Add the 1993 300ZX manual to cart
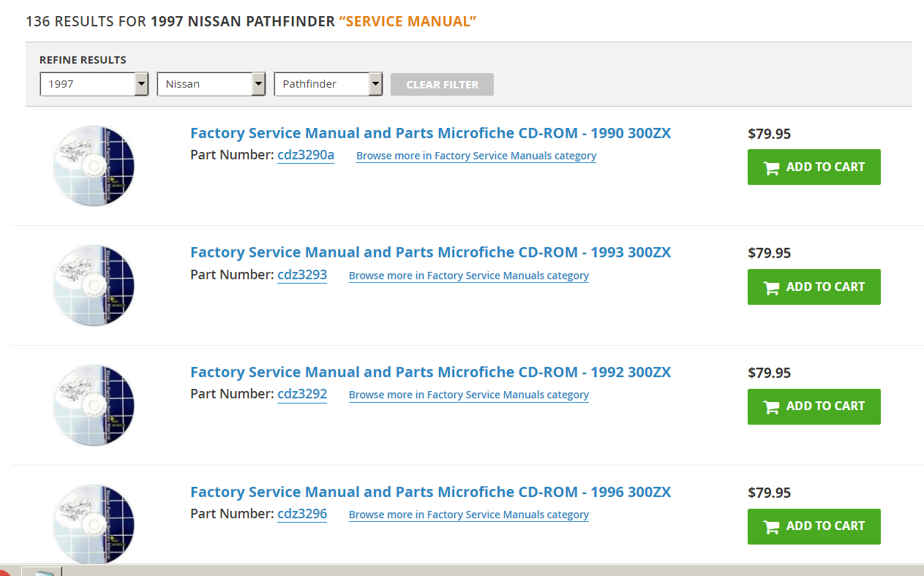The image size is (924, 576). pos(814,287)
